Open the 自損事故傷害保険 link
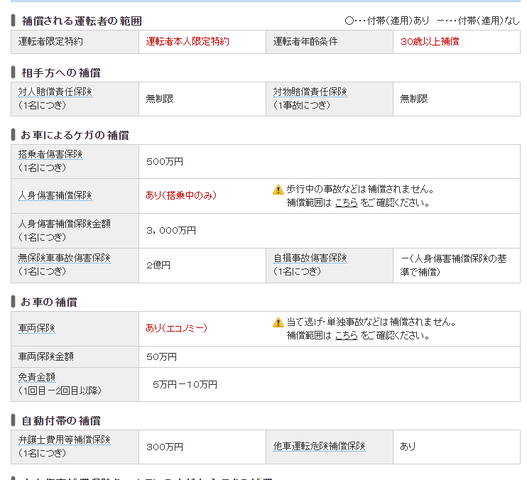 pyautogui.click(x=310, y=258)
